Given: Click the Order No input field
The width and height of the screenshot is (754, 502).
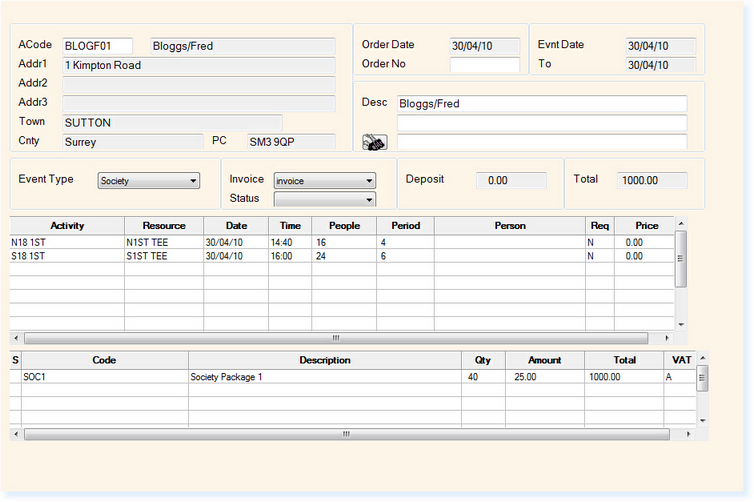Looking at the screenshot, I should coord(484,65).
